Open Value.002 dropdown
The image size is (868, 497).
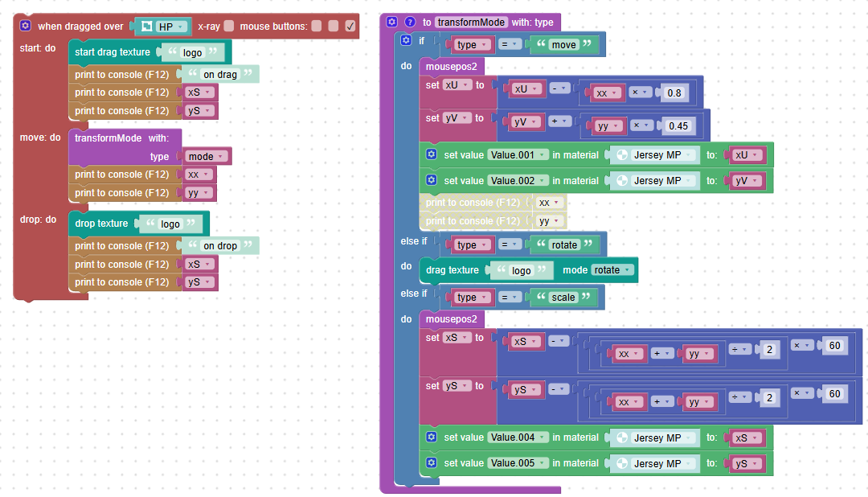tap(518, 180)
